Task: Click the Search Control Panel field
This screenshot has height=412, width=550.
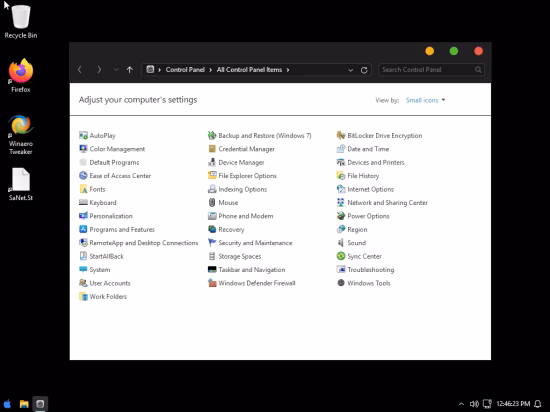Action: (432, 70)
